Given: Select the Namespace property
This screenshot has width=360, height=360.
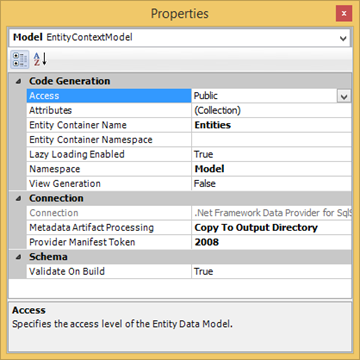Looking at the screenshot, I should [x=109, y=169].
